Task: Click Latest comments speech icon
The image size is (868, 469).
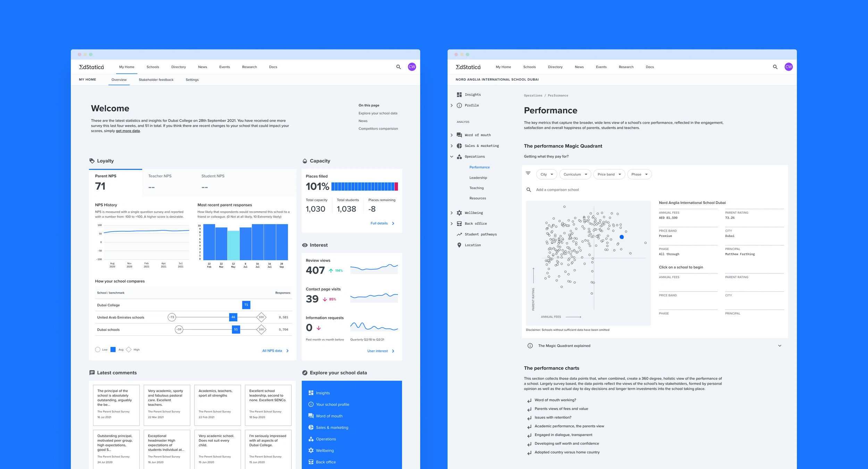Action: (92, 373)
